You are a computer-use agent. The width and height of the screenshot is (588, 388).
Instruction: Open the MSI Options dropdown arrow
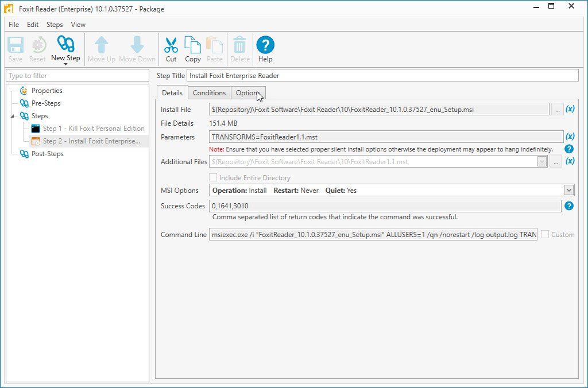pos(569,190)
